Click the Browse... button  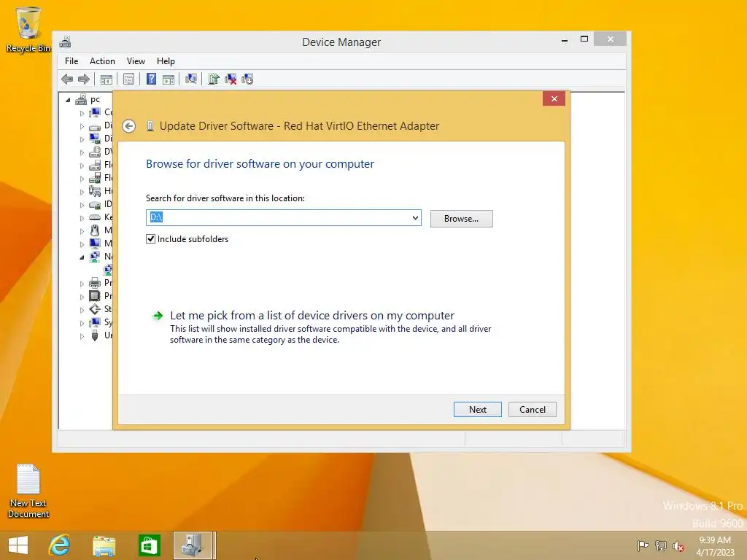click(461, 219)
